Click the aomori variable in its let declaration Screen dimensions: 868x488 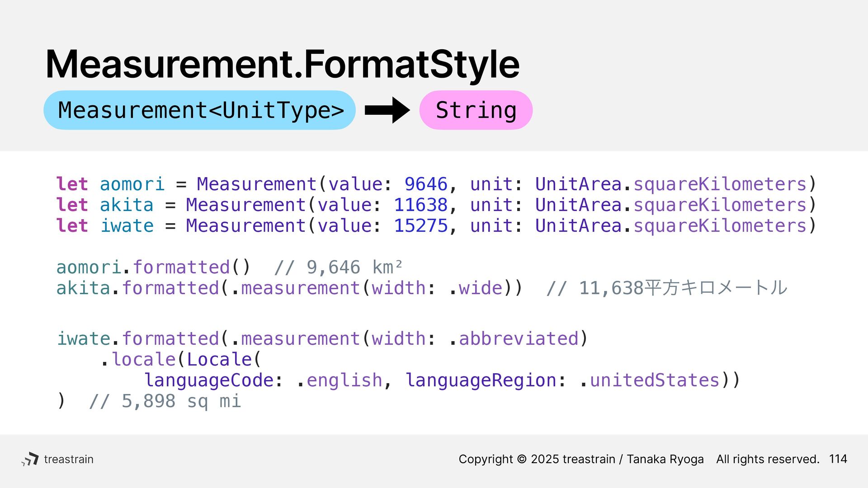[x=132, y=184]
